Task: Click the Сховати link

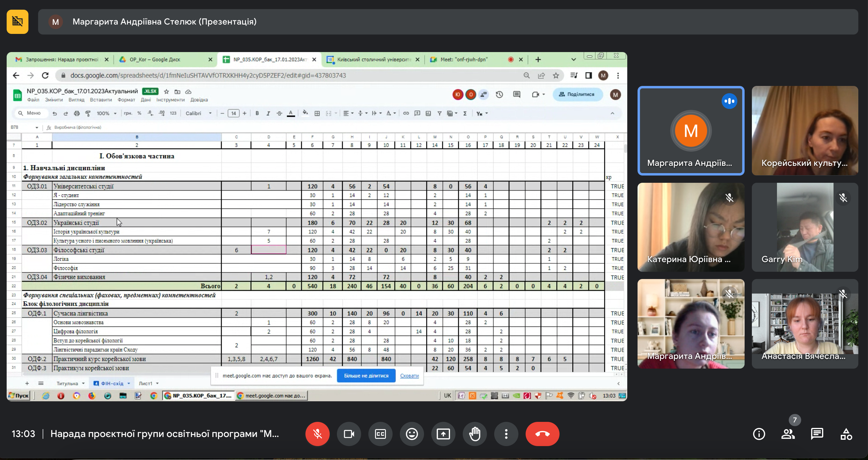Action: click(x=409, y=375)
